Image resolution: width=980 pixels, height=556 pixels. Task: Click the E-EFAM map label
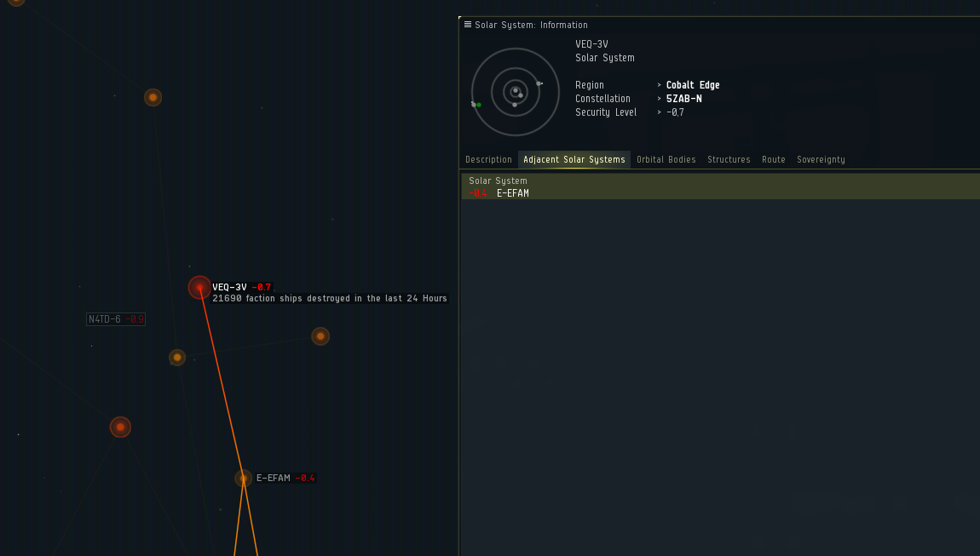[285, 478]
